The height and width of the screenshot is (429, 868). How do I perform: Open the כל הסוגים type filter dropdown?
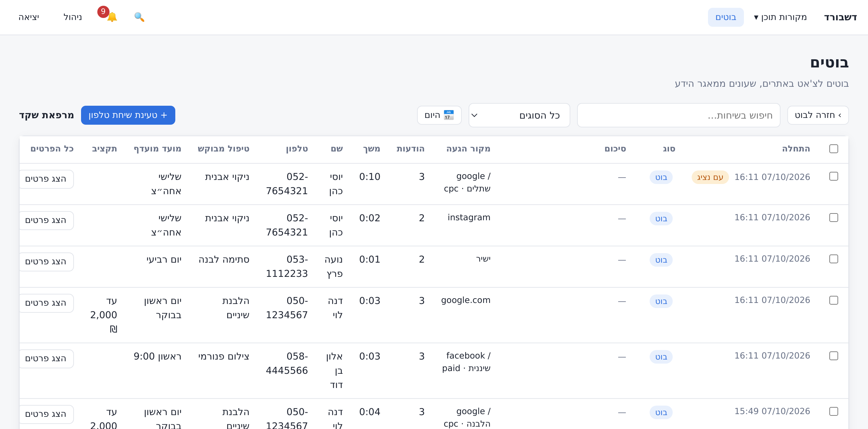(519, 115)
